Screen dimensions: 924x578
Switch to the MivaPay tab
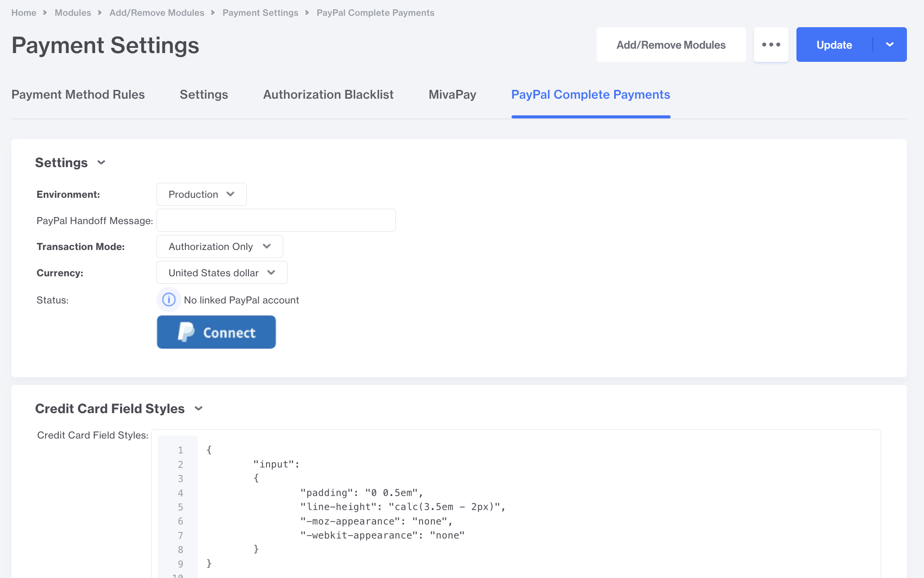coord(452,95)
